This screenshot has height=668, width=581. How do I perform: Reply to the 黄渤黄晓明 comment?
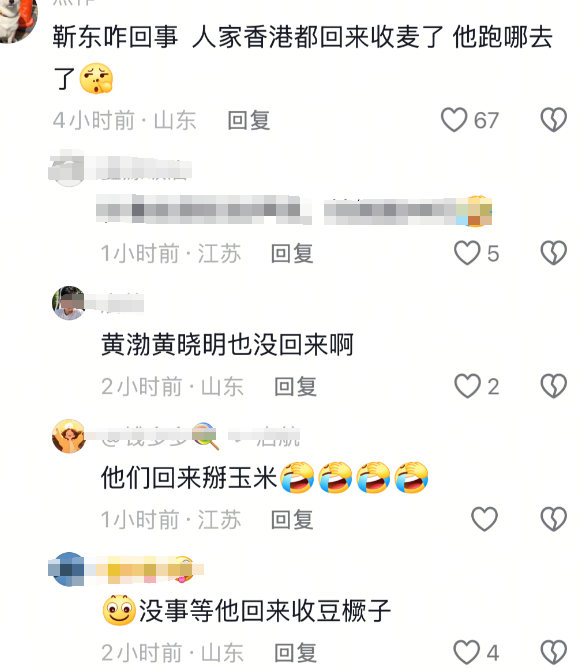[x=295, y=386]
